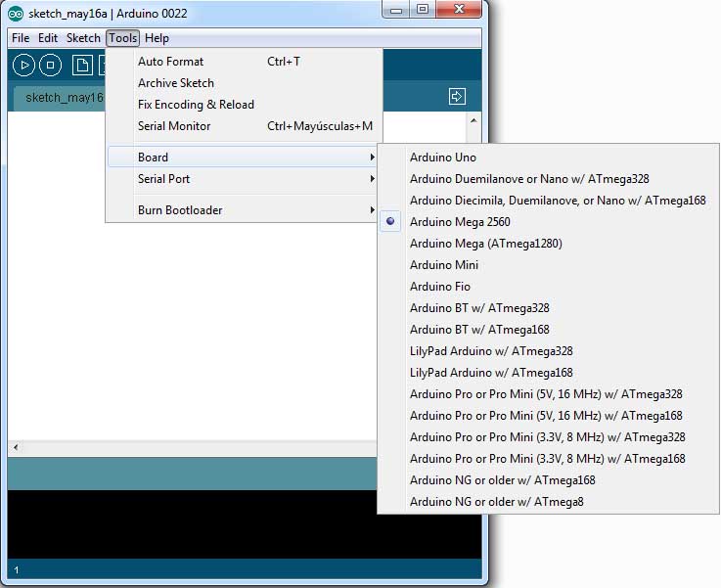Viewport: 721px width, 588px height.
Task: Select Arduino Diecimila, Duemilanove, or Nano w/ ATmega168
Action: point(549,201)
